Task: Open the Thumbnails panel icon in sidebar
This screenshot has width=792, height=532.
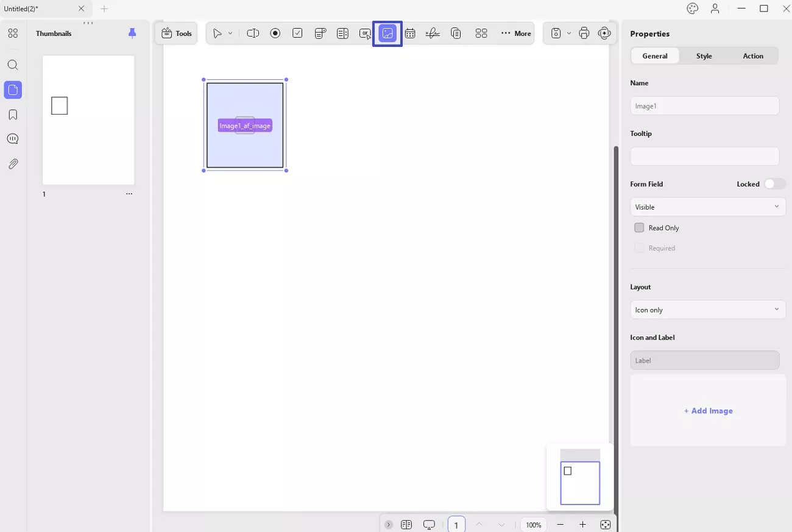Action: [x=13, y=90]
